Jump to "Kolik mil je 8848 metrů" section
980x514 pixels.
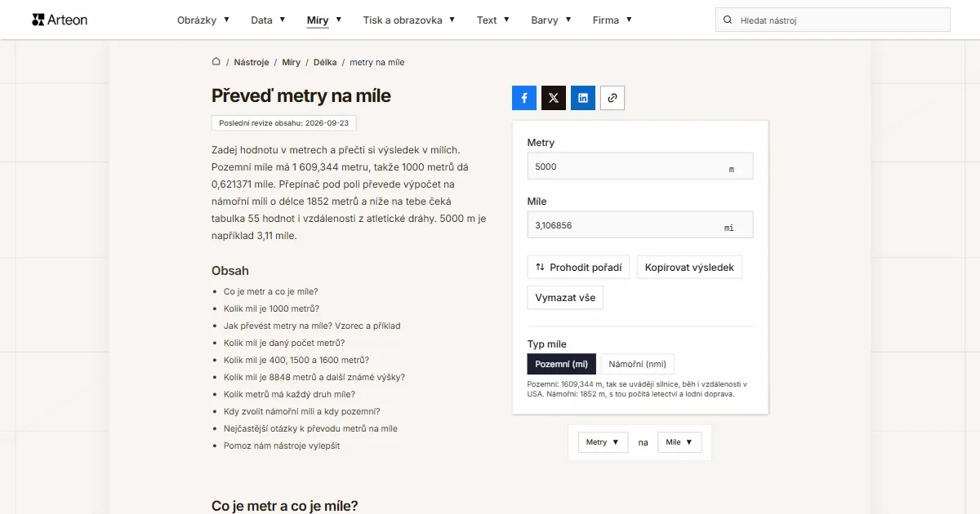pyautogui.click(x=314, y=377)
